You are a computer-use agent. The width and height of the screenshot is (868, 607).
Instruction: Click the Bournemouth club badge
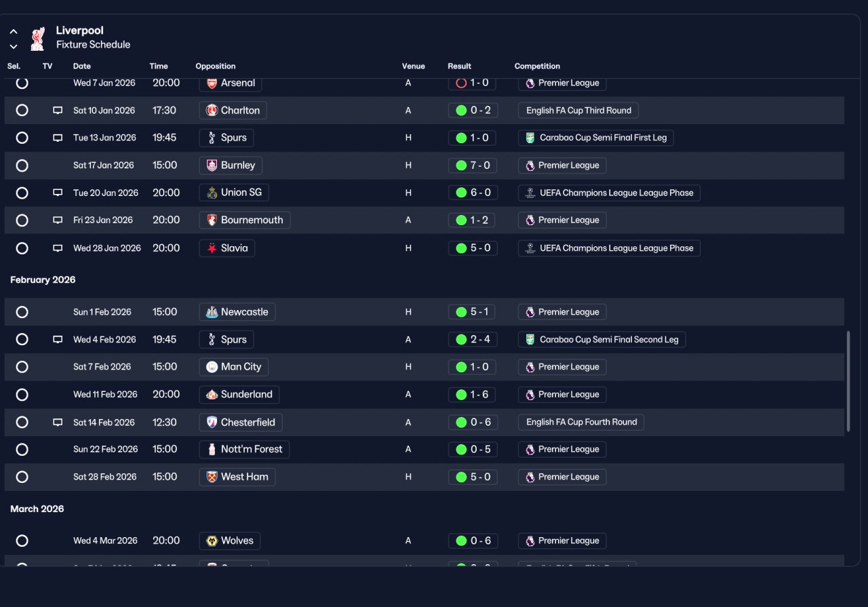(x=212, y=220)
